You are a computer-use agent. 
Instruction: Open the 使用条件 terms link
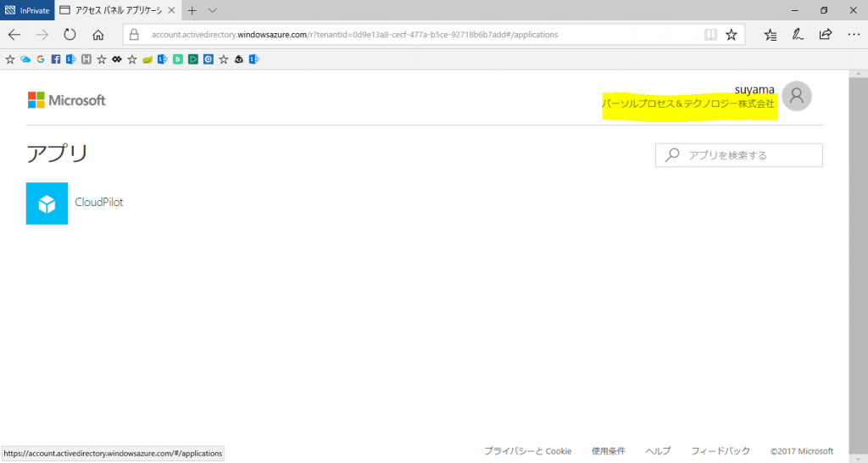tap(609, 451)
